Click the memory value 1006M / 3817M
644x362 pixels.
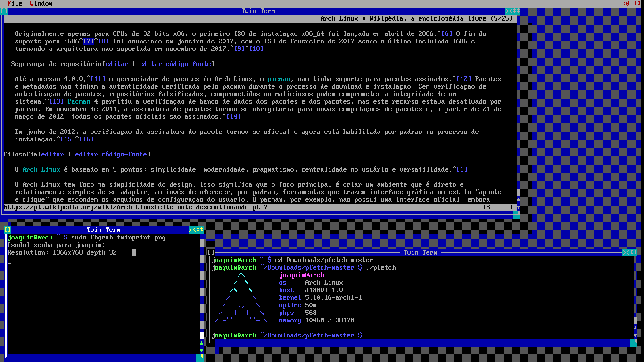point(330,320)
